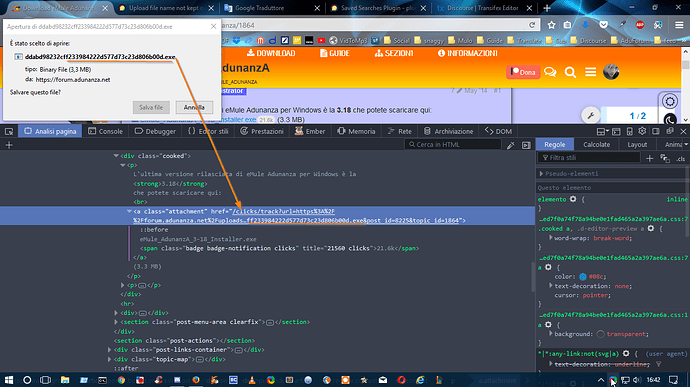
Task: Click the reload icon in the address bar
Action: 532,25
